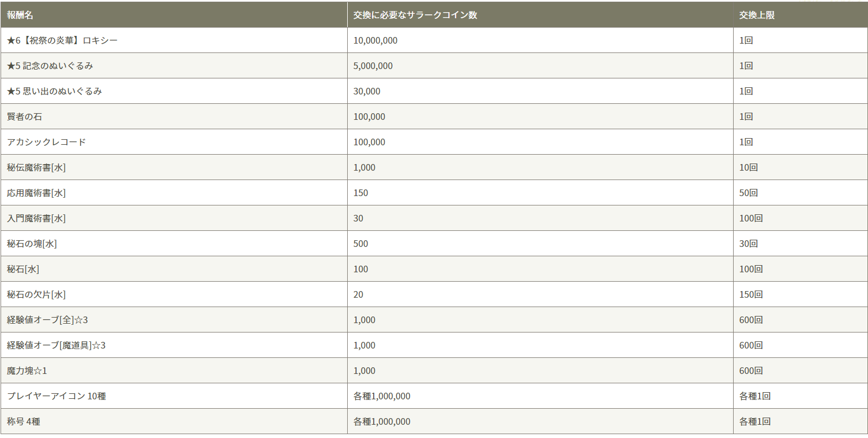The width and height of the screenshot is (868, 438).
Task: Click the 入門魔術書[水] row name
Action: coord(36,219)
